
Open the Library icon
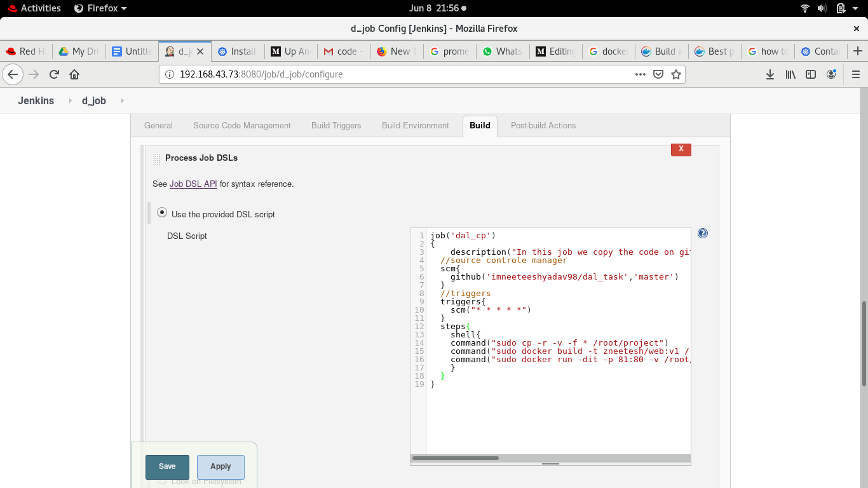pyautogui.click(x=790, y=74)
